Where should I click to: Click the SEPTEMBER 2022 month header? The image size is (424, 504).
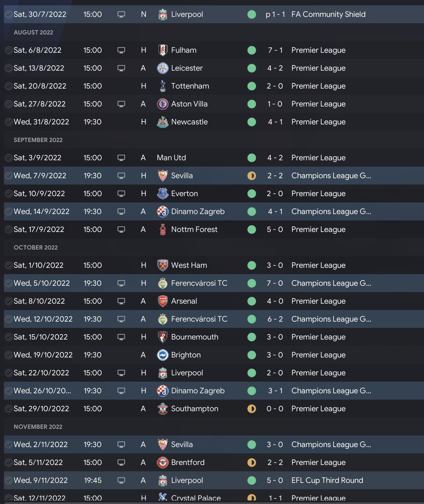[x=38, y=140]
